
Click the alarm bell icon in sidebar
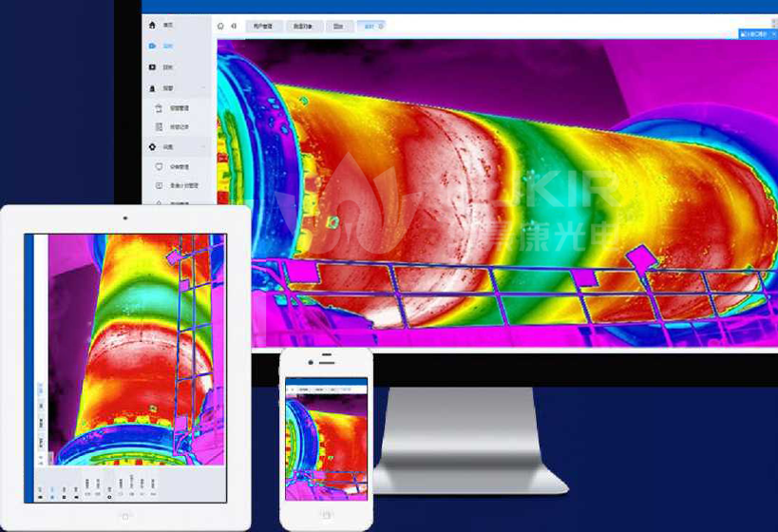click(152, 88)
